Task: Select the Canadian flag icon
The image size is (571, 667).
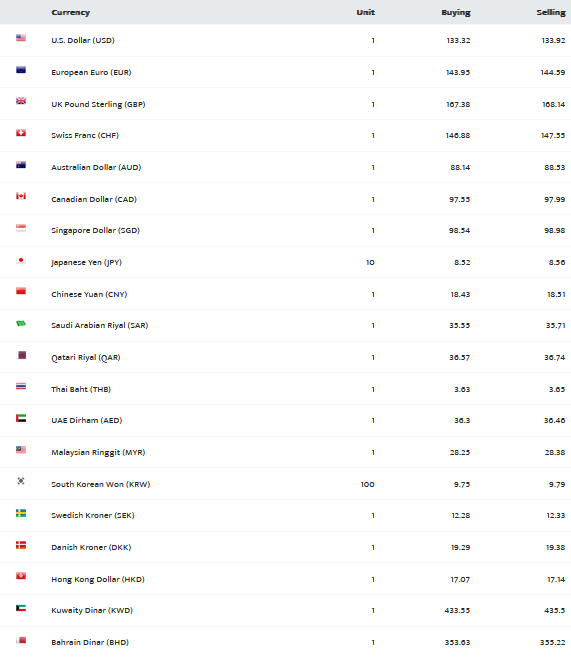Action: pyautogui.click(x=21, y=196)
